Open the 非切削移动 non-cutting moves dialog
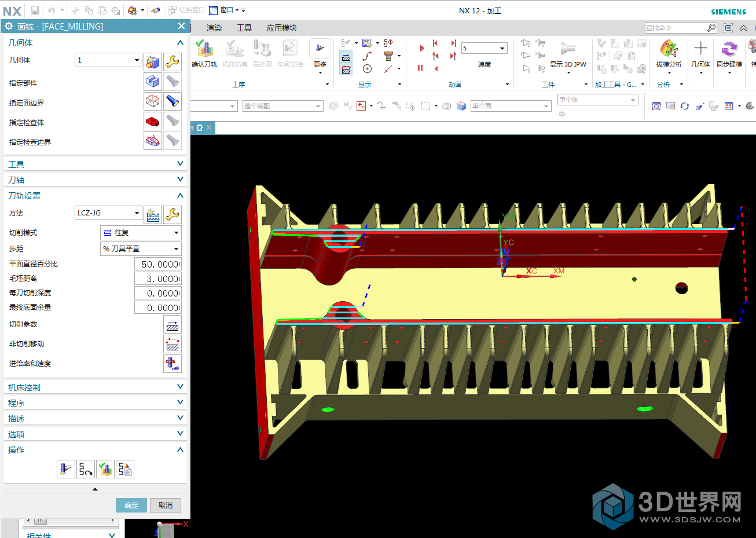The image size is (756, 538). pyautogui.click(x=173, y=344)
